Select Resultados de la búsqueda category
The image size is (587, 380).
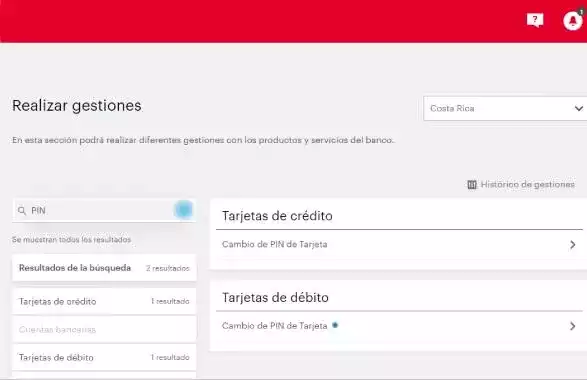(x=104, y=268)
